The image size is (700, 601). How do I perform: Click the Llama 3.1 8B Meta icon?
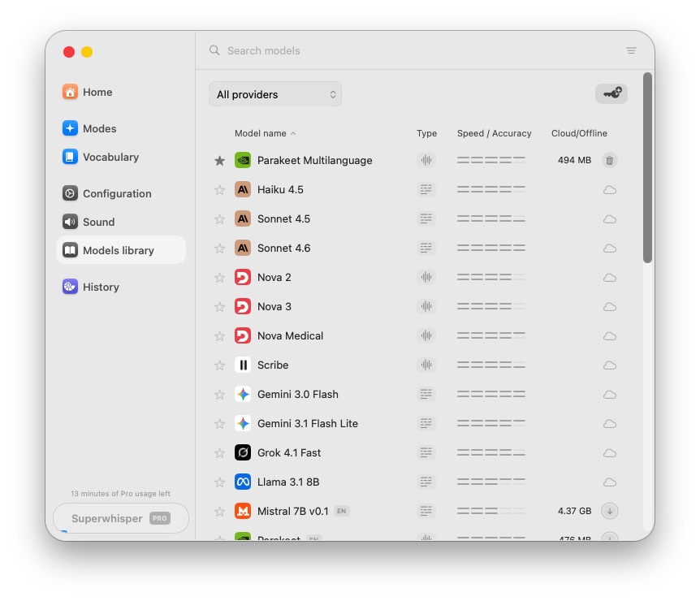point(243,482)
